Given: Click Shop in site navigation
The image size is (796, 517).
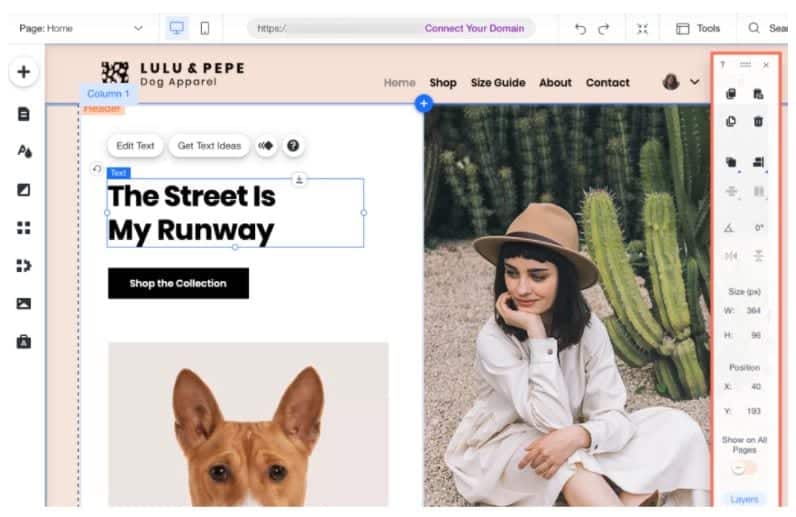Looking at the screenshot, I should [x=443, y=83].
